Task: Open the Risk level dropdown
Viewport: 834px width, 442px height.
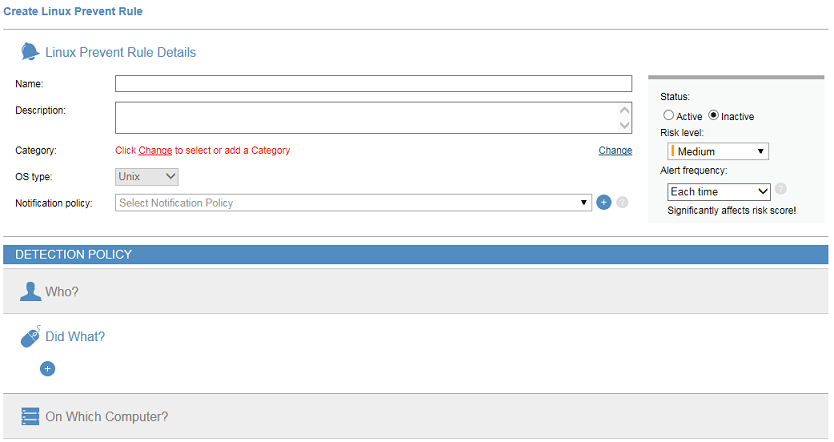Action: coord(718,151)
